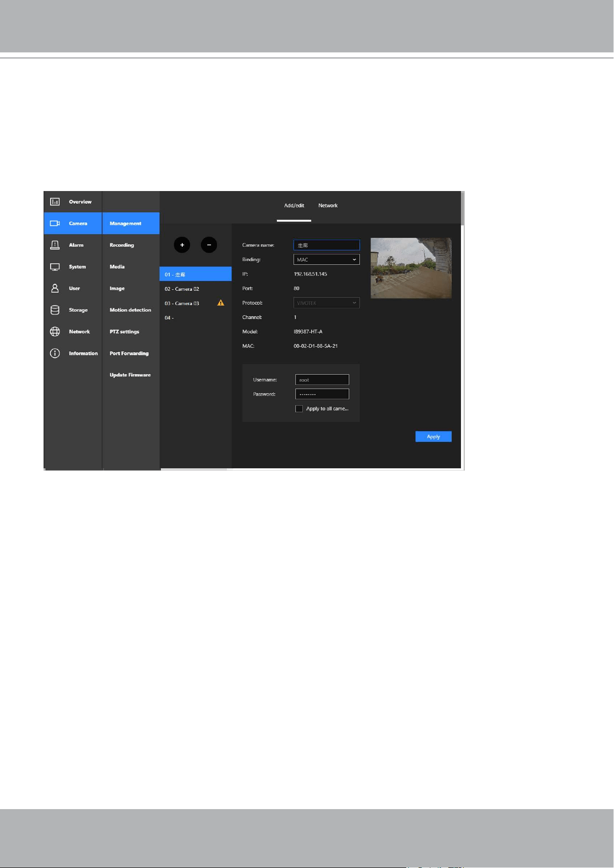
Task: Click the blue Apply button
Action: click(x=433, y=436)
